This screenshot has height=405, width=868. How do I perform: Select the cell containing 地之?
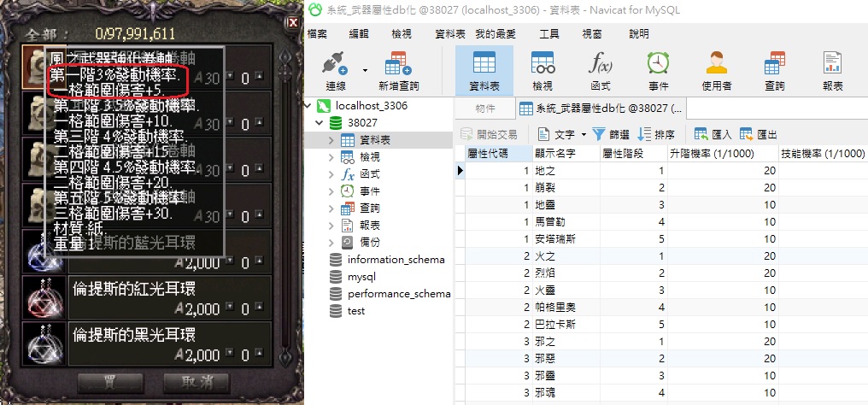tap(566, 171)
